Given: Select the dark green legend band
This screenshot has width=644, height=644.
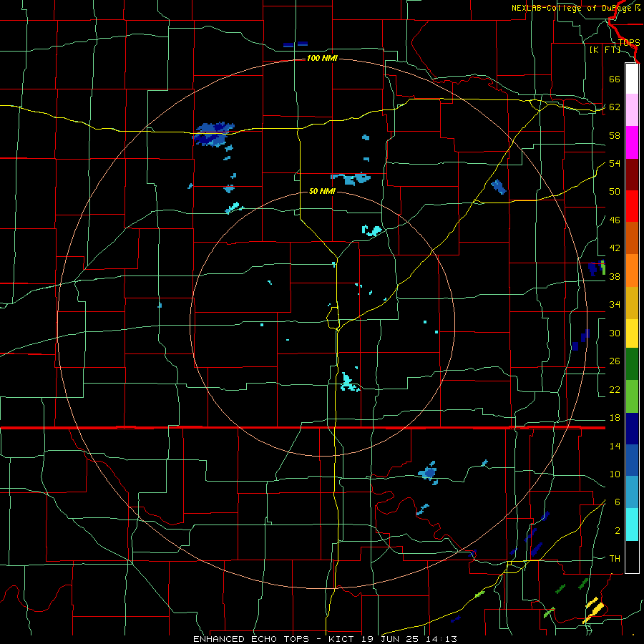Looking at the screenshot, I should (x=632, y=364).
